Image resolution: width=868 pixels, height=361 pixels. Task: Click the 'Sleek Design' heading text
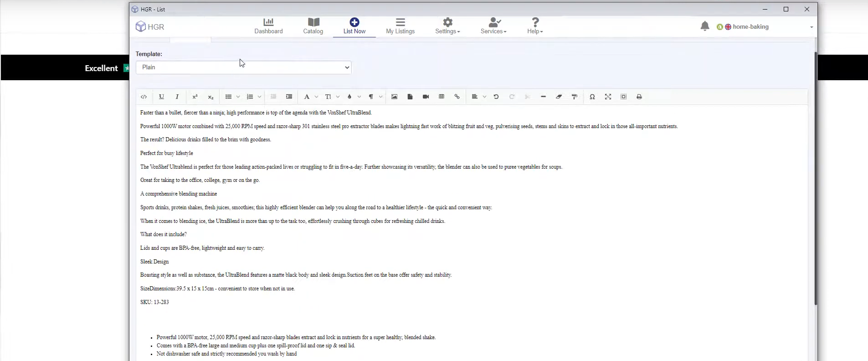click(x=154, y=262)
